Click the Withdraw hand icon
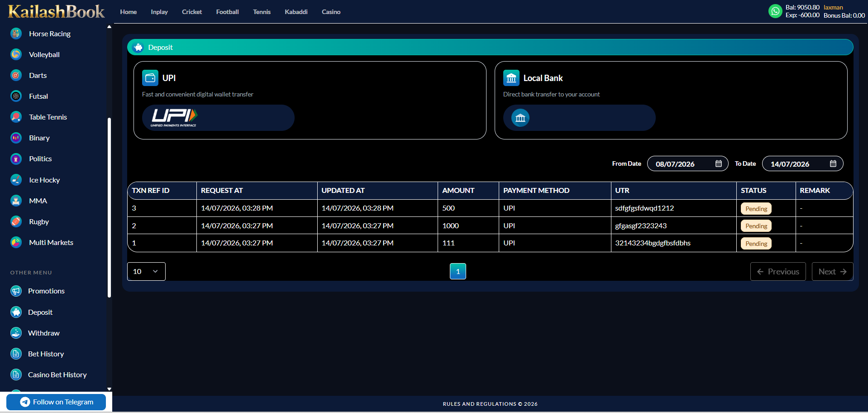Screen dimensions: 868x413 pyautogui.click(x=16, y=333)
